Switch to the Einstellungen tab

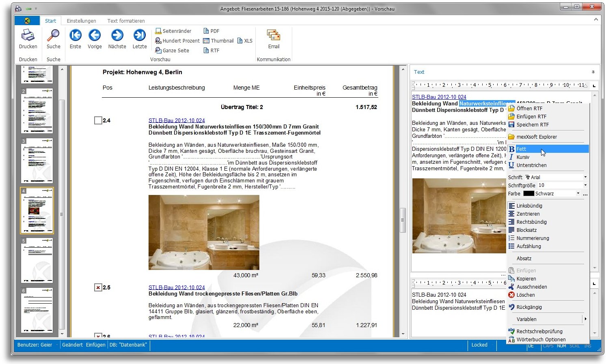click(x=81, y=21)
